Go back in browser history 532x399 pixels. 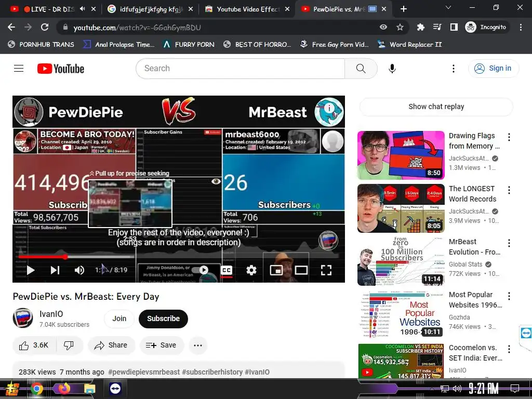tap(11, 27)
